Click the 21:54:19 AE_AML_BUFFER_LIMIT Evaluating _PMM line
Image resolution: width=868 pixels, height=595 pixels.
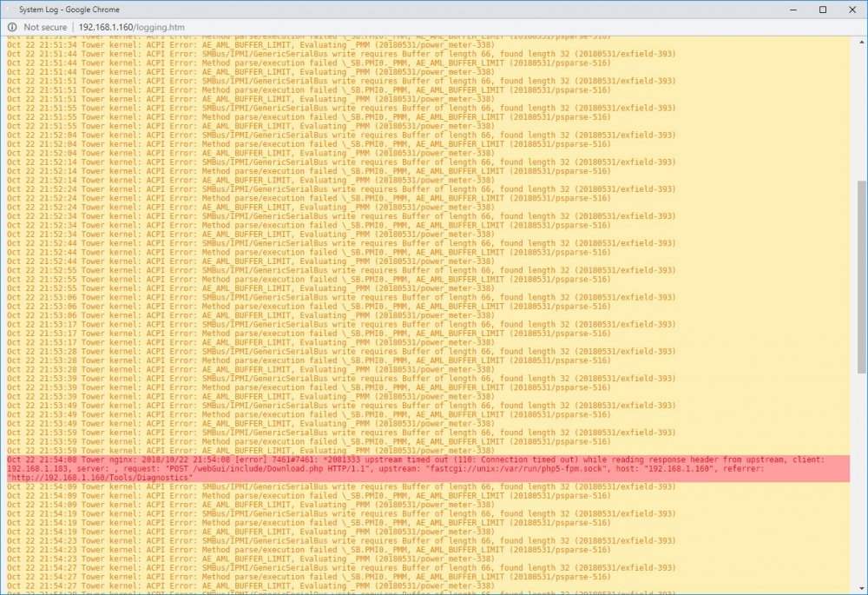pyautogui.click(x=250, y=532)
